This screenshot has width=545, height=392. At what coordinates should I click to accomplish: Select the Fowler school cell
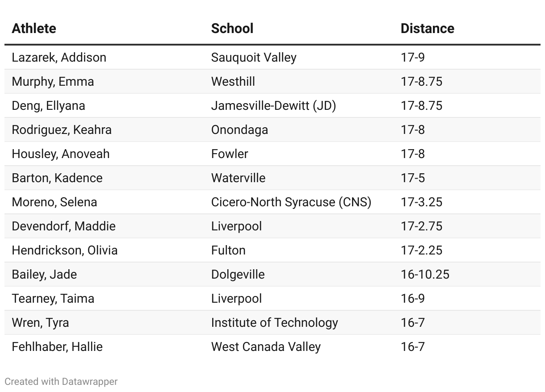click(x=230, y=154)
